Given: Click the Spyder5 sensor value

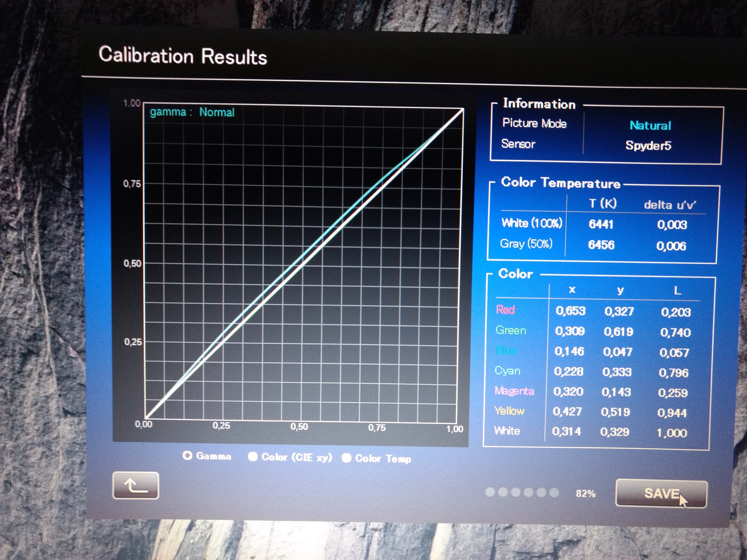Looking at the screenshot, I should coord(648,145).
